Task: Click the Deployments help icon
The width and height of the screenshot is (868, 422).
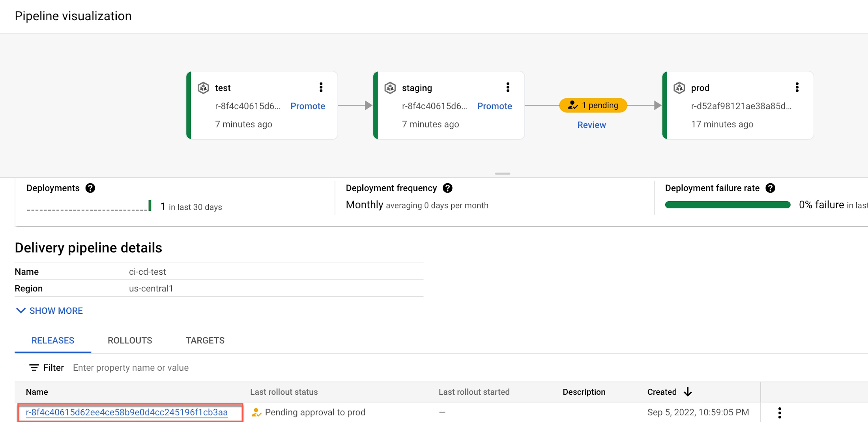Action: tap(90, 188)
